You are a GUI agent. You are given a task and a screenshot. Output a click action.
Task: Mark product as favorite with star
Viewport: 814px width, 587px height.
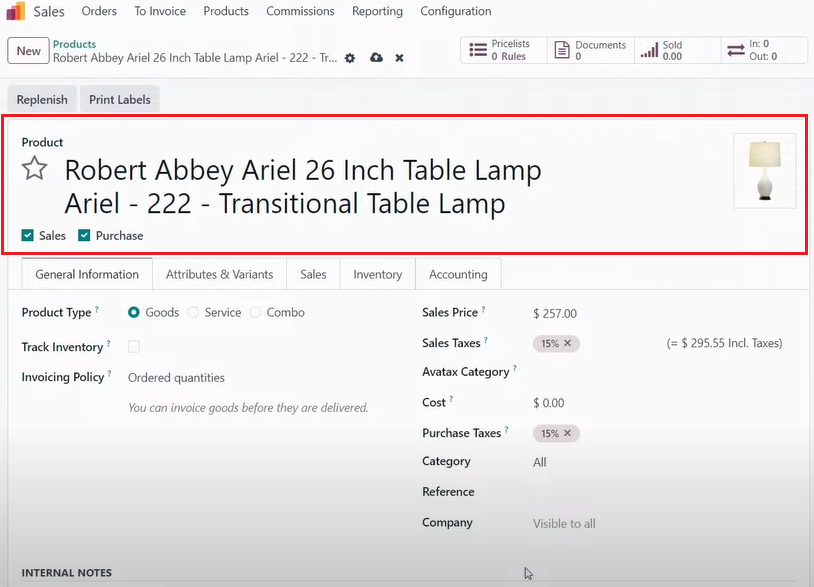pos(34,168)
